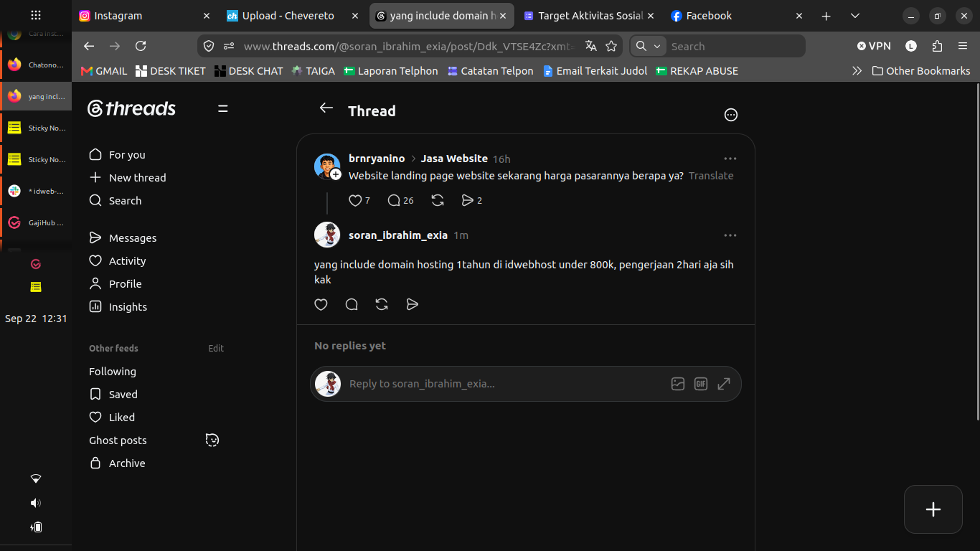Toggle the VPN indicator in toolbar
The height and width of the screenshot is (551, 980).
pos(874,46)
